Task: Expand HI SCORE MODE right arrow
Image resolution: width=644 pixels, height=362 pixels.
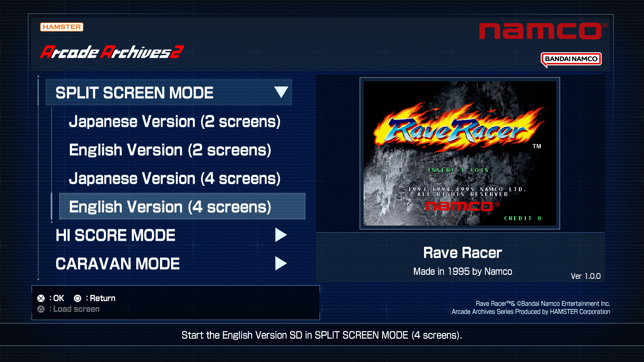Action: [280, 235]
